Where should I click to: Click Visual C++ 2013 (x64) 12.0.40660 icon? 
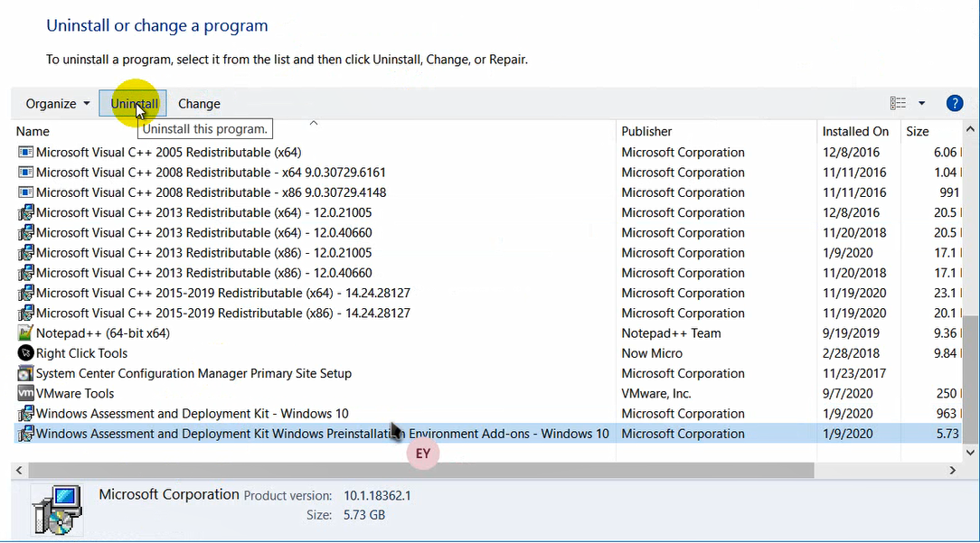pyautogui.click(x=25, y=232)
